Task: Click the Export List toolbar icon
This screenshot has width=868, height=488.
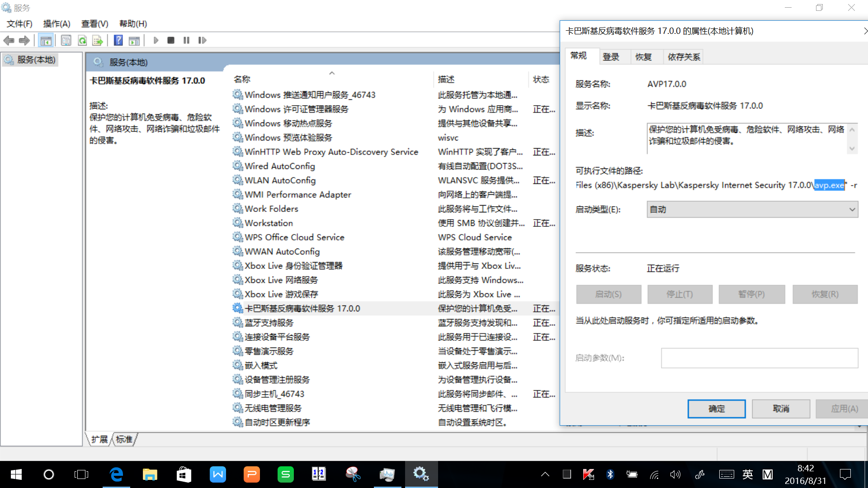Action: click(98, 41)
